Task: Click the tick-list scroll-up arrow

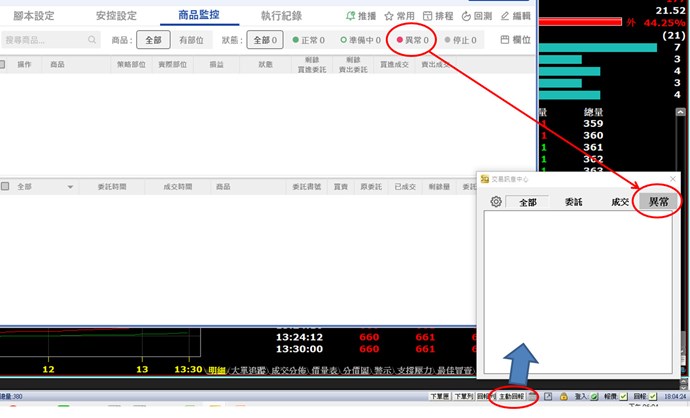Action: 680,112
